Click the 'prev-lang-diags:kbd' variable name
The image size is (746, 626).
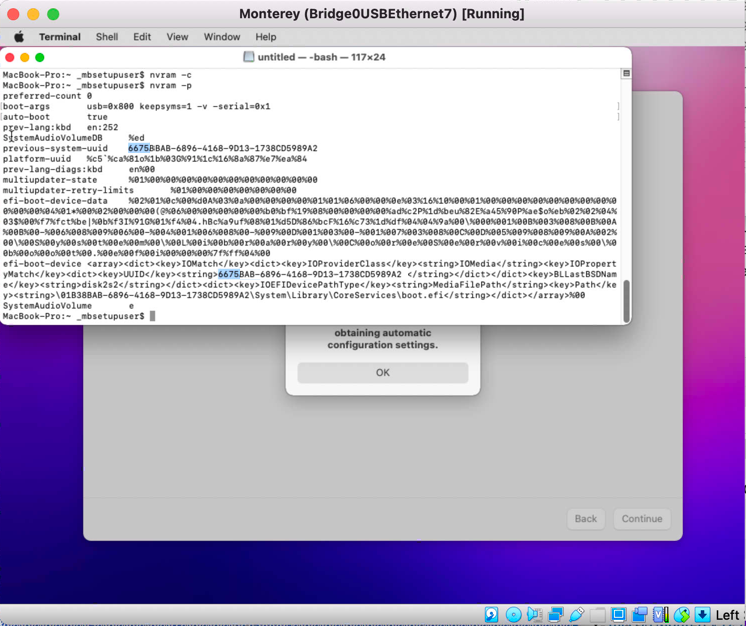coord(52,169)
